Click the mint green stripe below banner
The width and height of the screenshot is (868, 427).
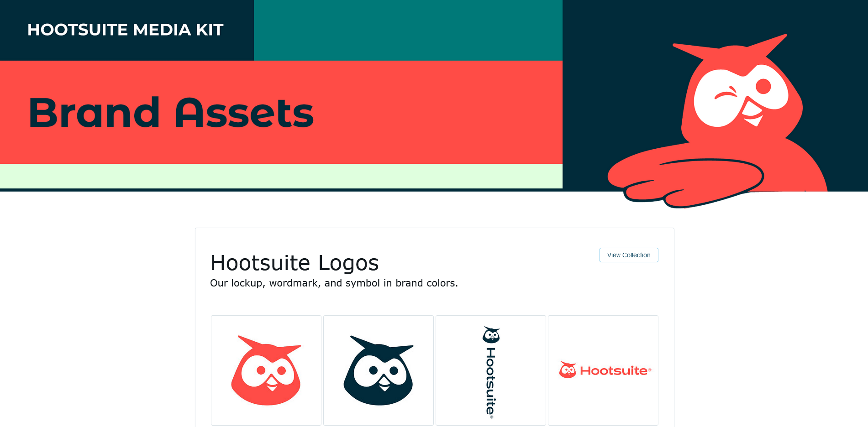click(281, 176)
